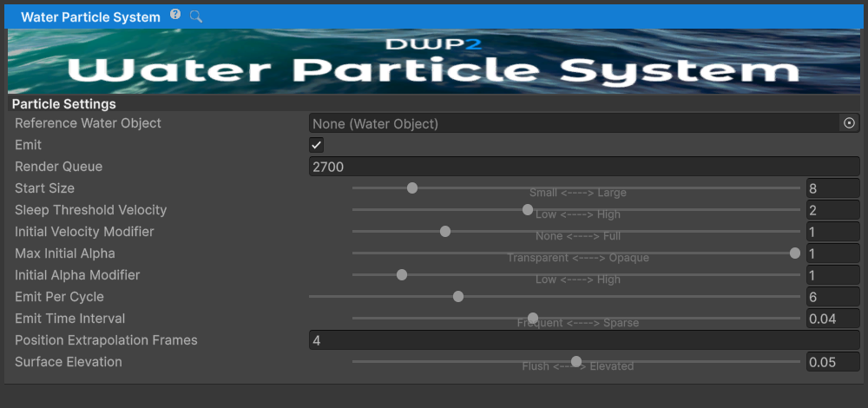Image resolution: width=868 pixels, height=408 pixels.
Task: Click the Initial Alpha Modifier label
Action: tap(77, 275)
